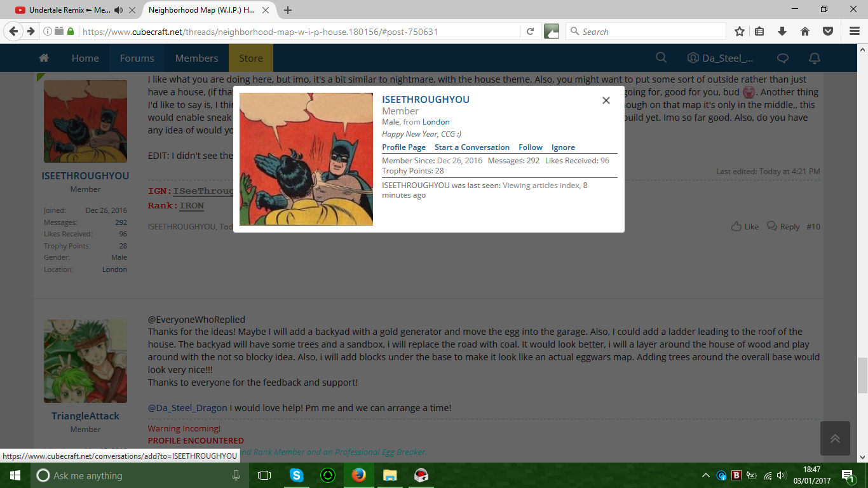Image resolution: width=868 pixels, height=488 pixels.
Task: Open the taskbar clock and date
Action: 812,475
